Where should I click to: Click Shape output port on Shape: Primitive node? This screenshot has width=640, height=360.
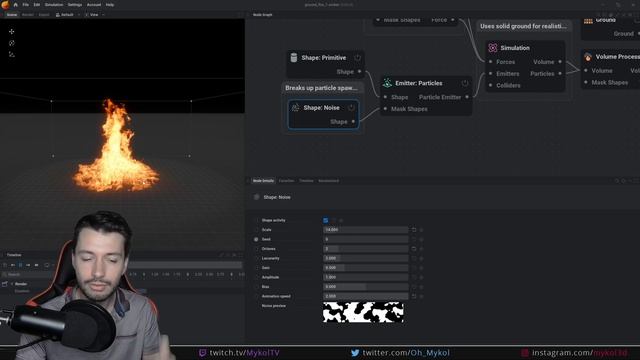click(x=360, y=71)
